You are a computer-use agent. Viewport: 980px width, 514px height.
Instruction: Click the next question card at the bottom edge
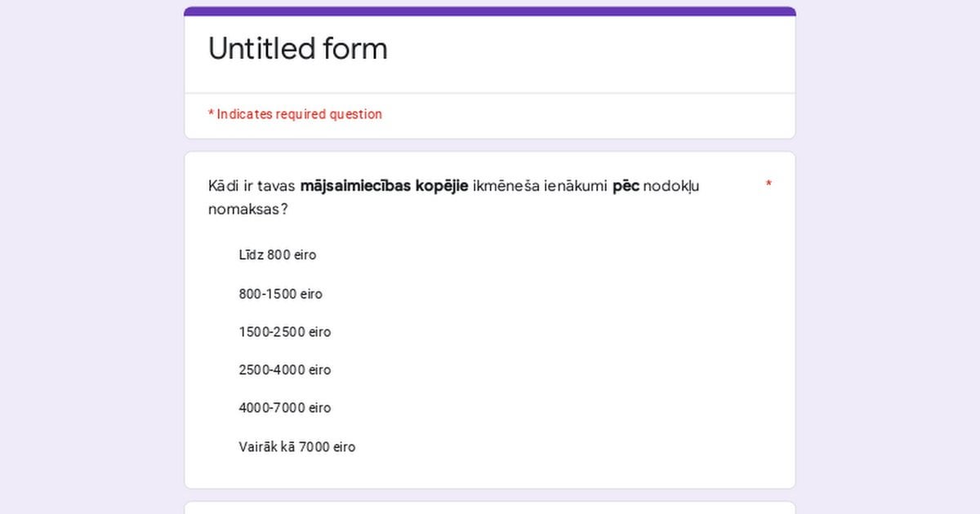(490, 507)
